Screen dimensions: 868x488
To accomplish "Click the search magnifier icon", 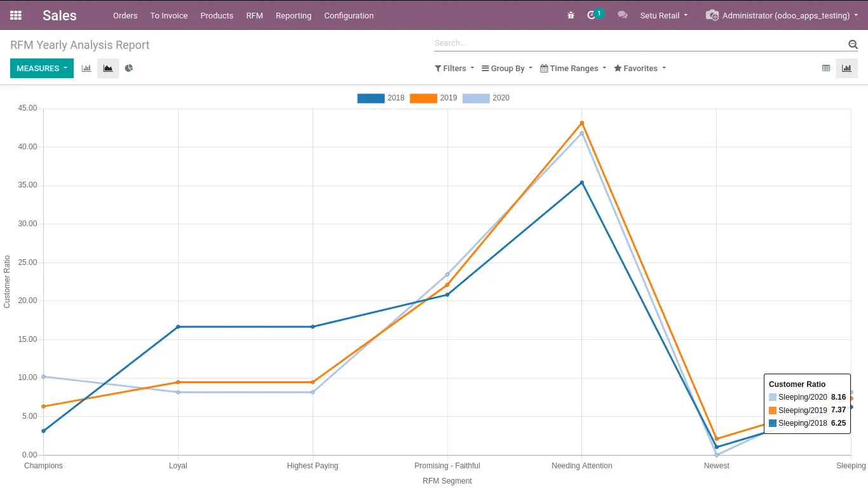I will pyautogui.click(x=853, y=44).
